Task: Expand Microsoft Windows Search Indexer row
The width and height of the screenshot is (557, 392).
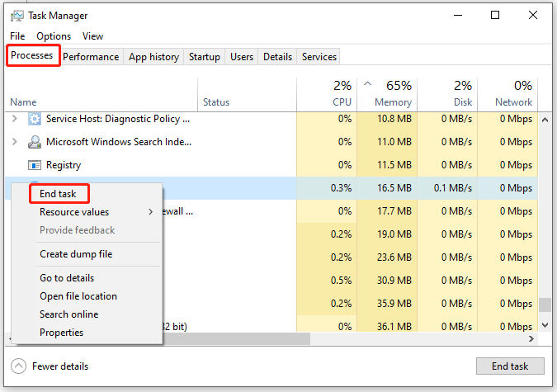Action: click(x=15, y=141)
